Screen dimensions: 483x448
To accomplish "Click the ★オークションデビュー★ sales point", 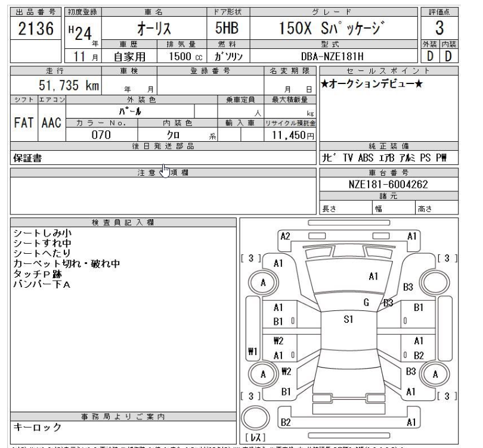I will click(372, 85).
